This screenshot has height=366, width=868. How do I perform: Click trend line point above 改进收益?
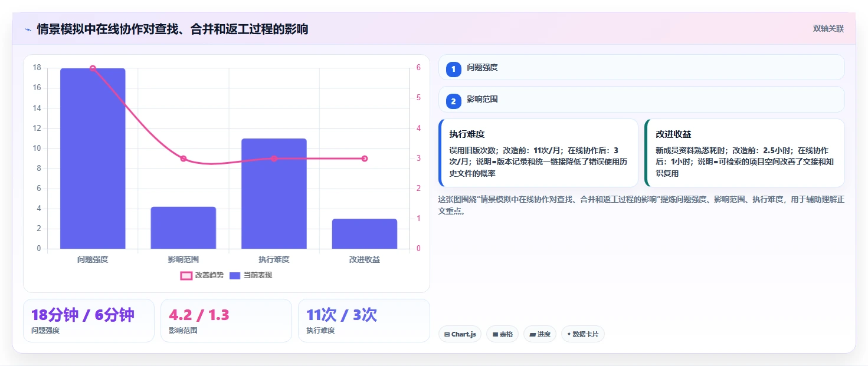click(365, 159)
